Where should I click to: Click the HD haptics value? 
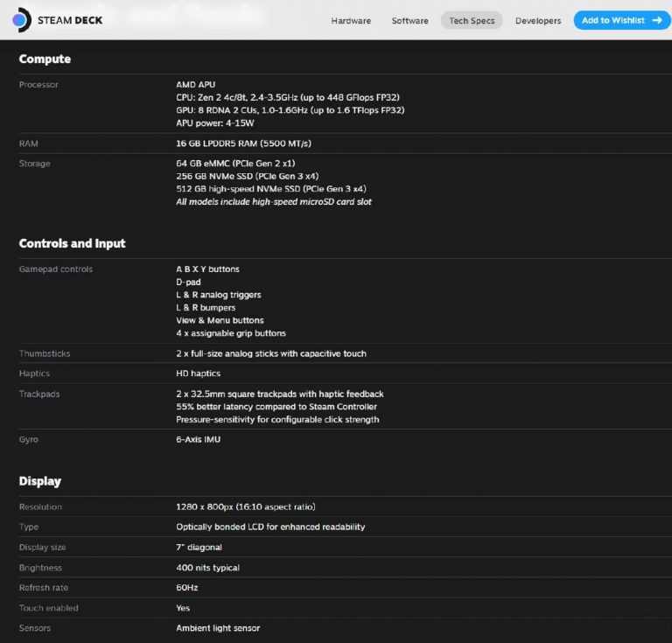[198, 374]
